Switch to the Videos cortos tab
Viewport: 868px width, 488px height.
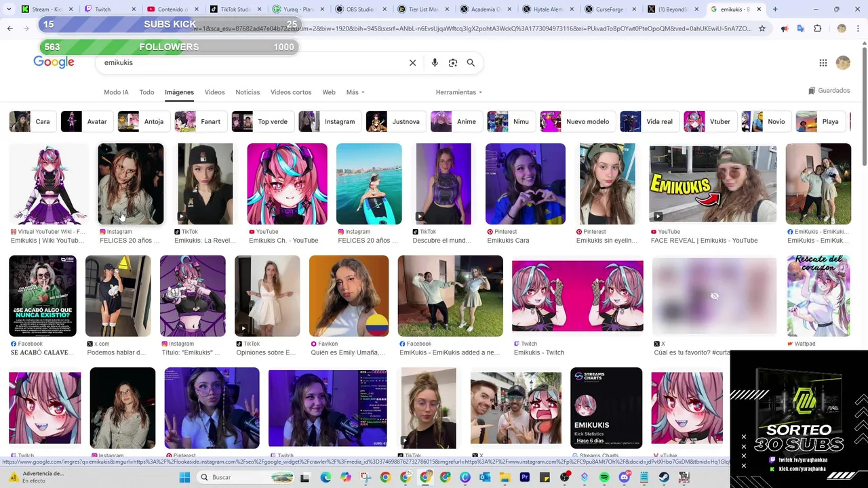tap(291, 92)
